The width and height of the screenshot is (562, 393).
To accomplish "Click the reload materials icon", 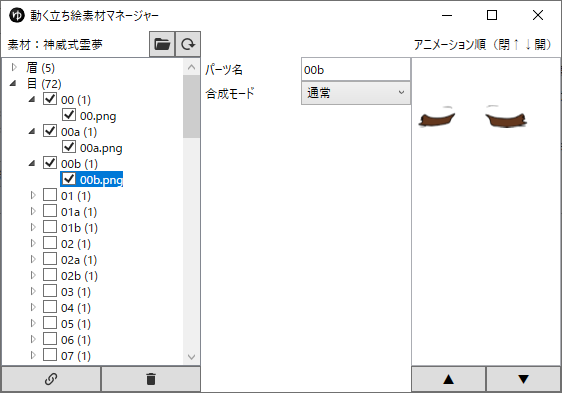I will point(188,44).
